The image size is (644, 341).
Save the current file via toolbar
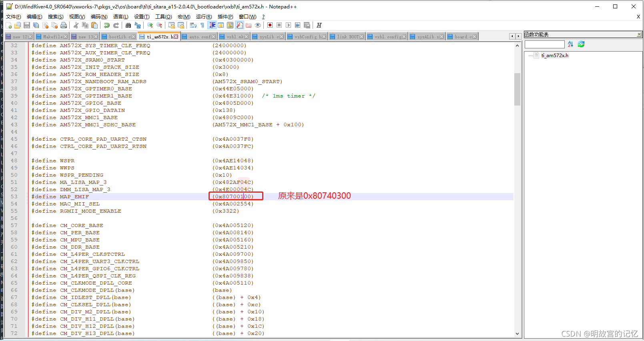pos(27,25)
